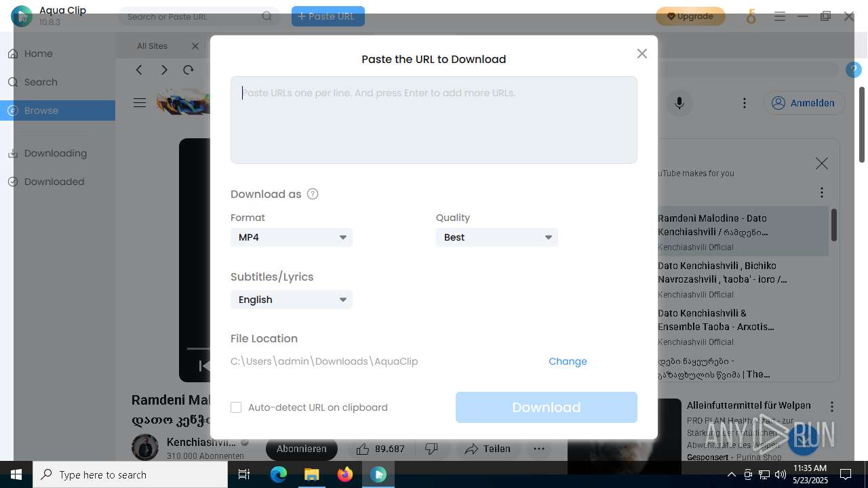Open playlist three-dot options menu
This screenshot has height=488, width=868.
coord(822,192)
